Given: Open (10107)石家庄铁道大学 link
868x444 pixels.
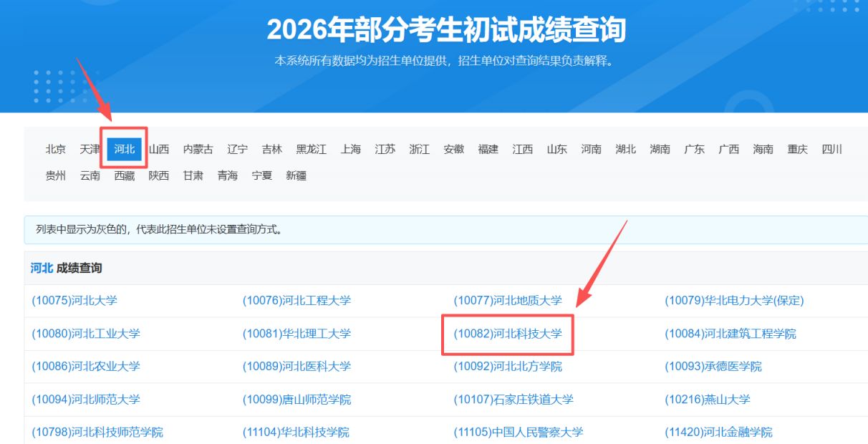Looking at the screenshot, I should (x=513, y=400).
